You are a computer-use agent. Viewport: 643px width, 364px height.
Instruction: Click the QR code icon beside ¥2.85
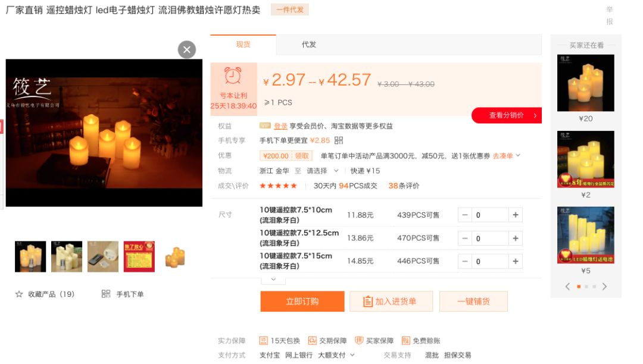pyautogui.click(x=339, y=140)
